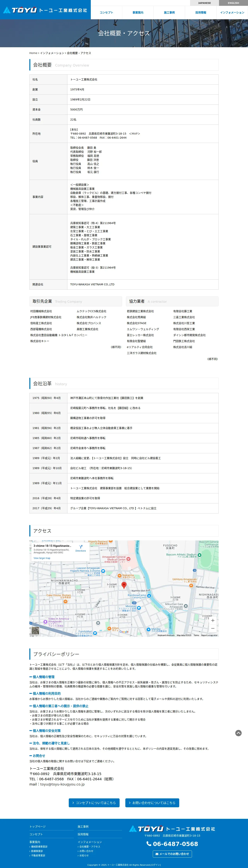Screen dimensions: 248x868
Task: Click footer phone number 06-6487-0568
Action: tap(172, 844)
